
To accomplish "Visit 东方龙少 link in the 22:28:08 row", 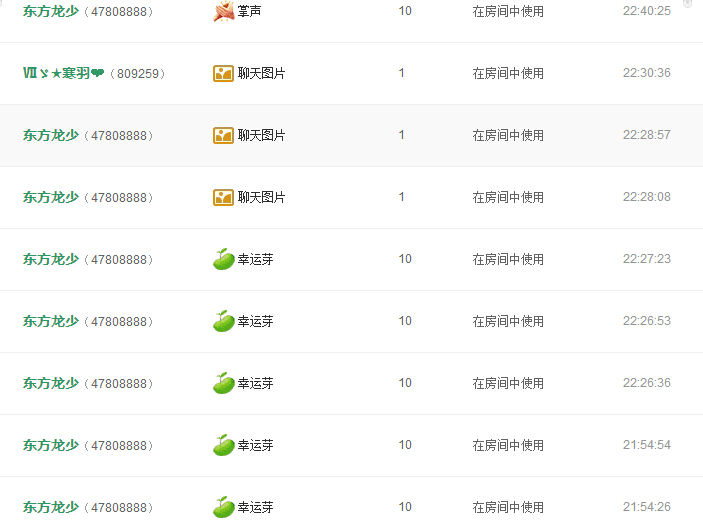I will click(50, 197).
